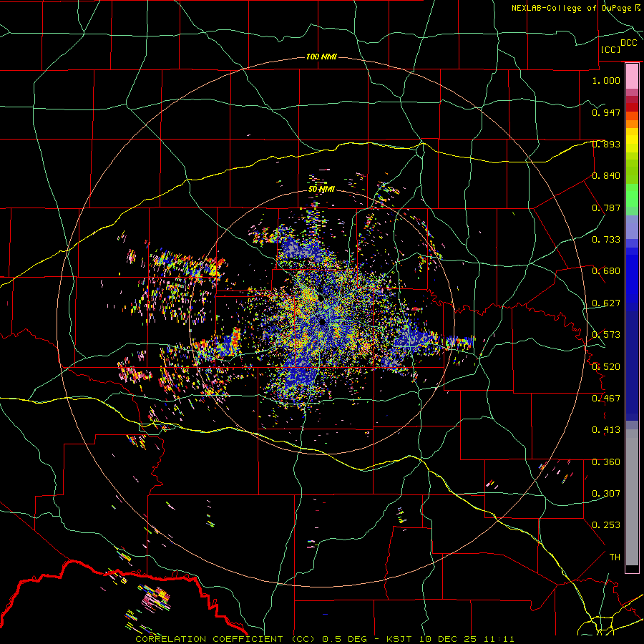Click the 0.893 legend value
The height and width of the screenshot is (644, 644).
pos(606,144)
